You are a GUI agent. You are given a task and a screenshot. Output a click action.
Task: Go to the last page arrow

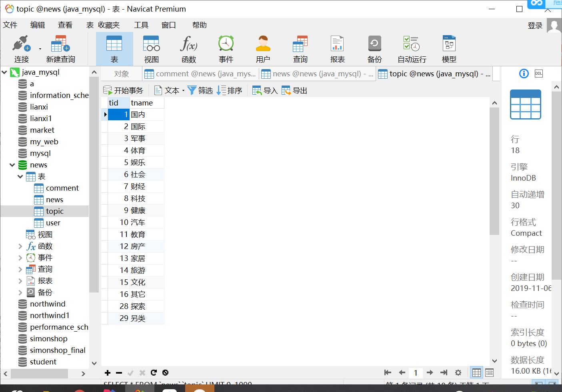coord(444,372)
